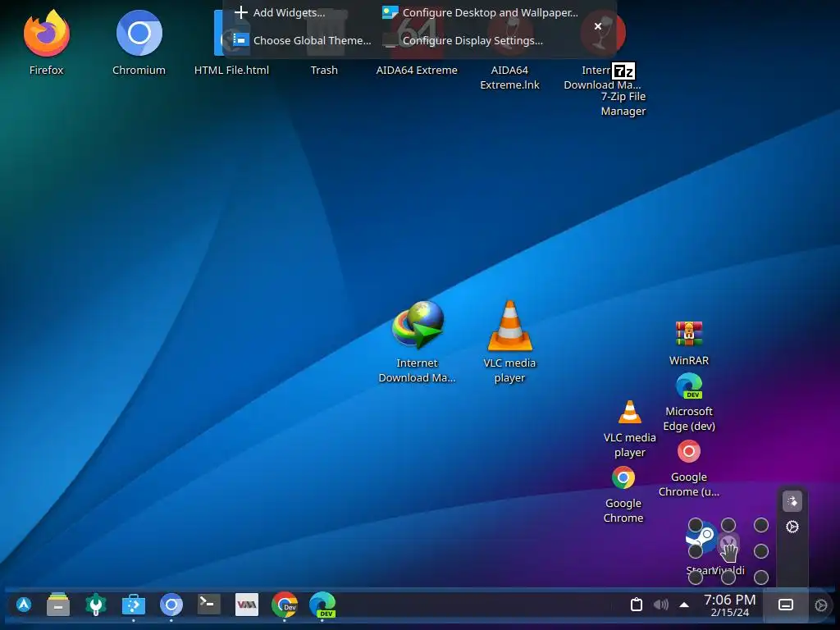The image size is (840, 630).
Task: Switch to Chromium in the taskbar
Action: (x=171, y=605)
